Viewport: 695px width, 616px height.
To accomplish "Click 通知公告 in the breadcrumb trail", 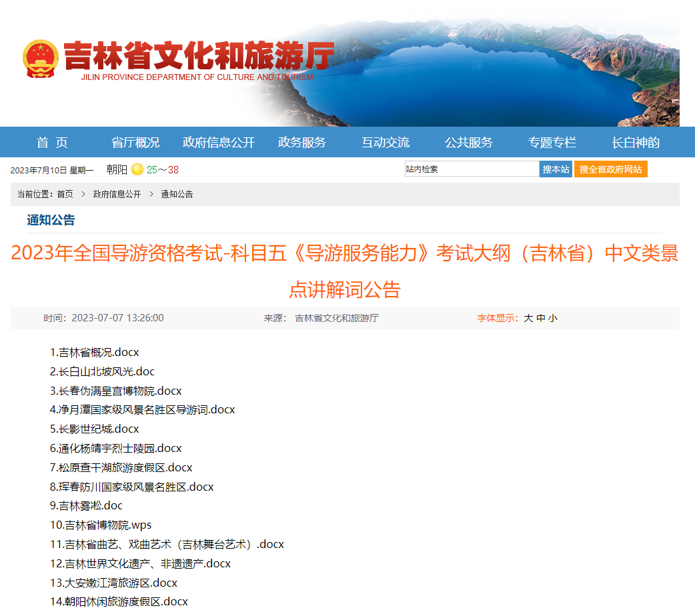I will pos(177,194).
